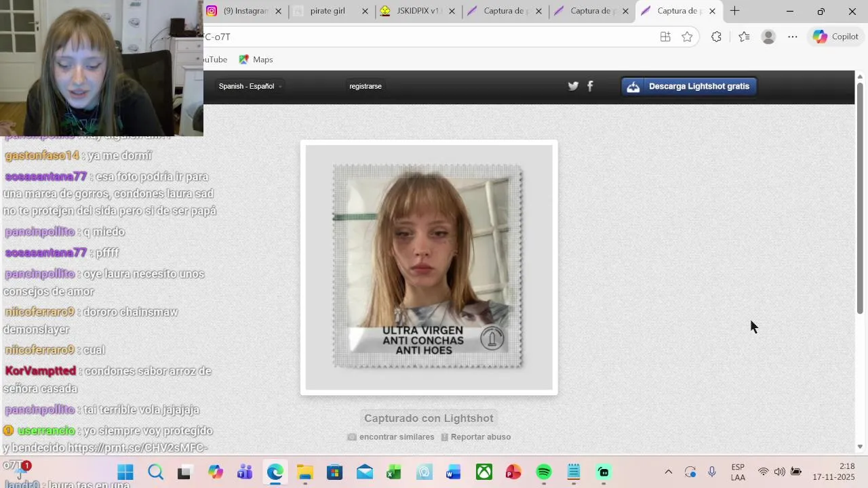The width and height of the screenshot is (868, 488).
Task: Open Microsoft Teams taskbar icon
Action: point(245,472)
